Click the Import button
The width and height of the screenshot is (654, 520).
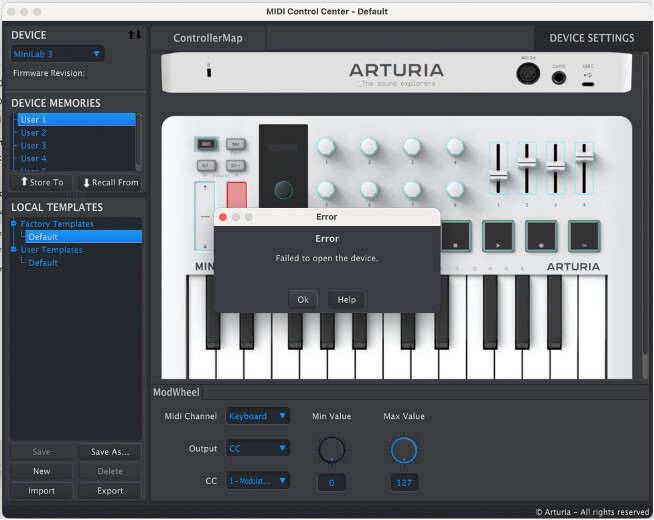(42, 491)
